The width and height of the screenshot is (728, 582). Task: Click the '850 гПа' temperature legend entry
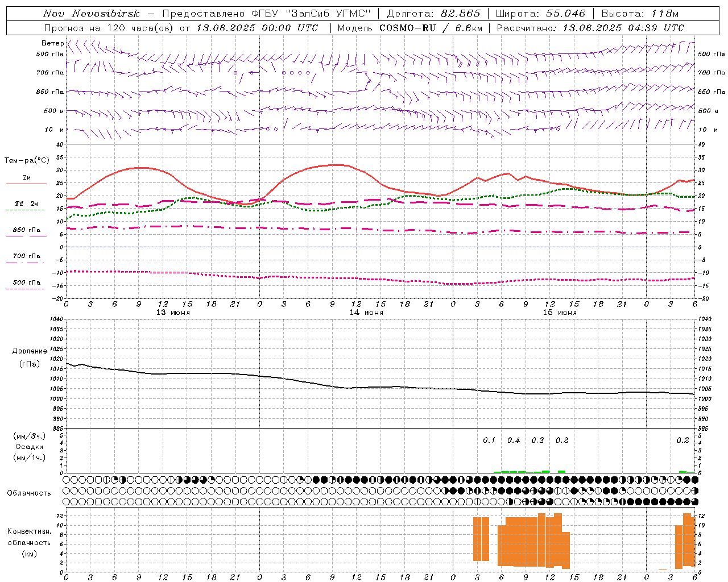point(27,230)
